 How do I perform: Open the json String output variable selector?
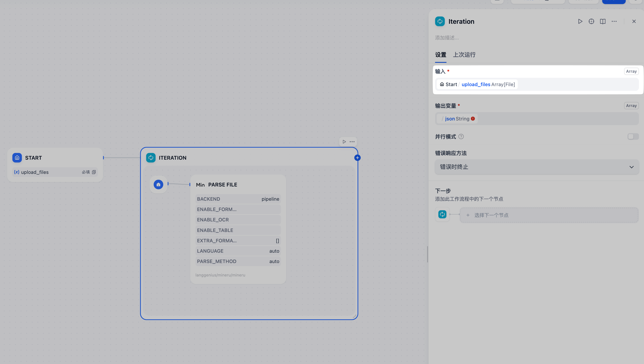point(457,119)
